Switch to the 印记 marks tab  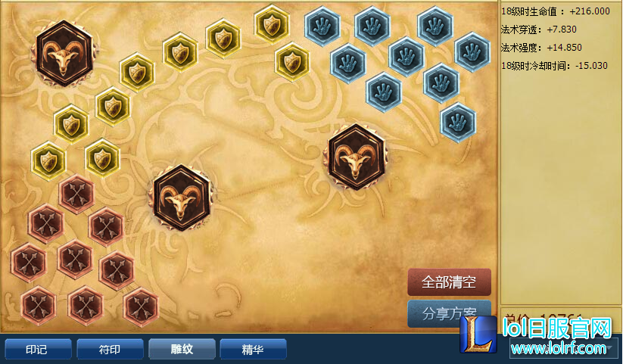point(37,350)
